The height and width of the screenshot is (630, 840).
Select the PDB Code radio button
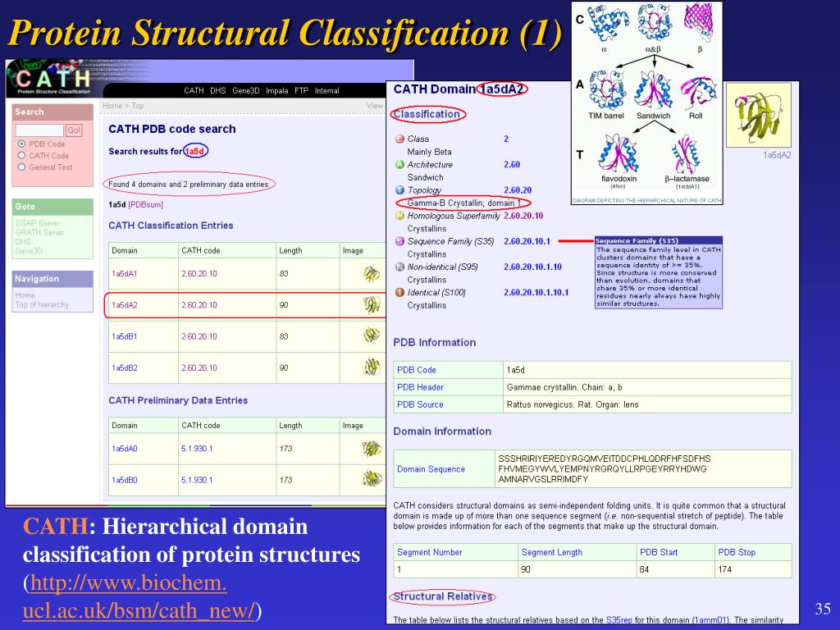pos(21,144)
